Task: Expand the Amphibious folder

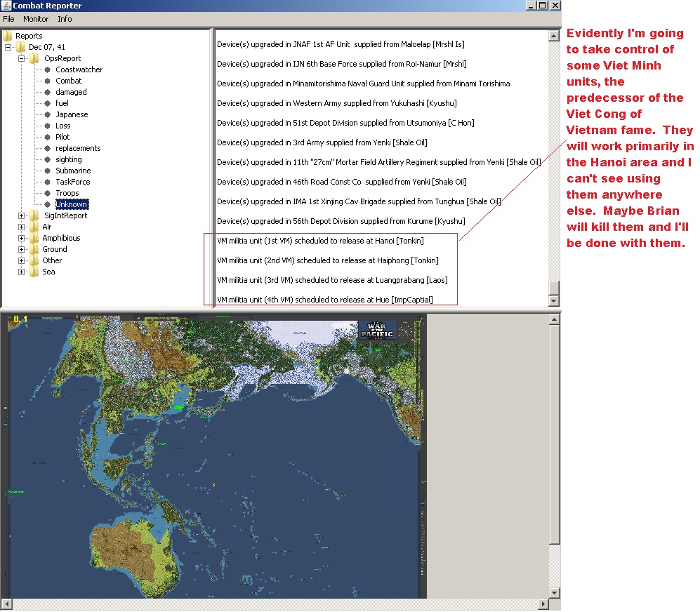Action: coord(21,238)
